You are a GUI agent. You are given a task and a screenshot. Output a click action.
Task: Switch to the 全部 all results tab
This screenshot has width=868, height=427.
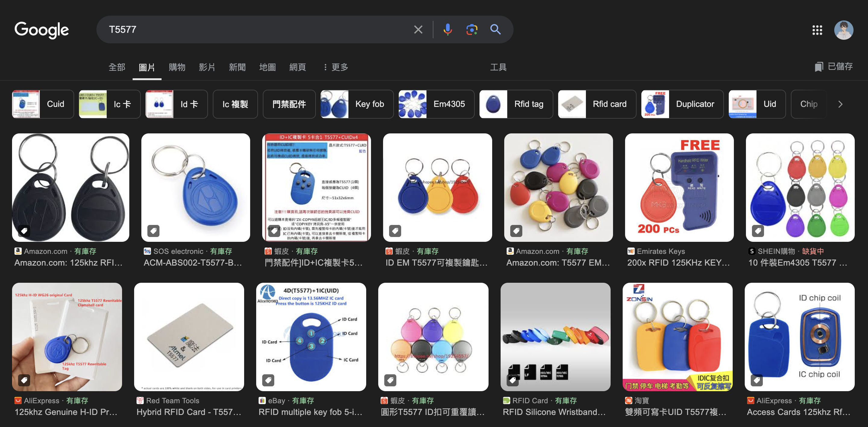point(117,67)
